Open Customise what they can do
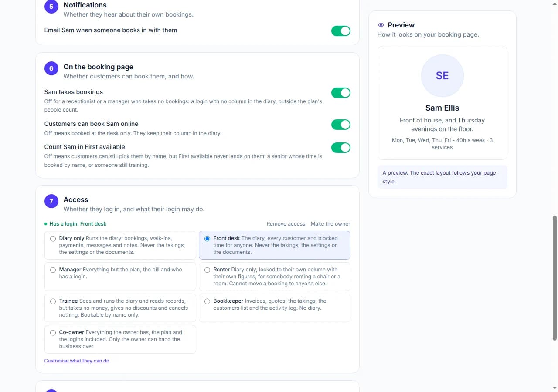Viewport: 558px width, 392px height. click(x=77, y=361)
